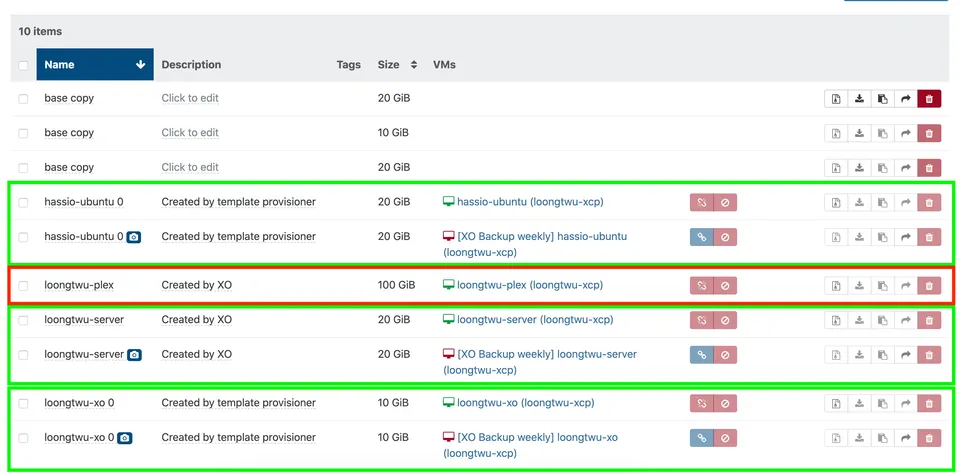Sort the list by Name column

95,64
